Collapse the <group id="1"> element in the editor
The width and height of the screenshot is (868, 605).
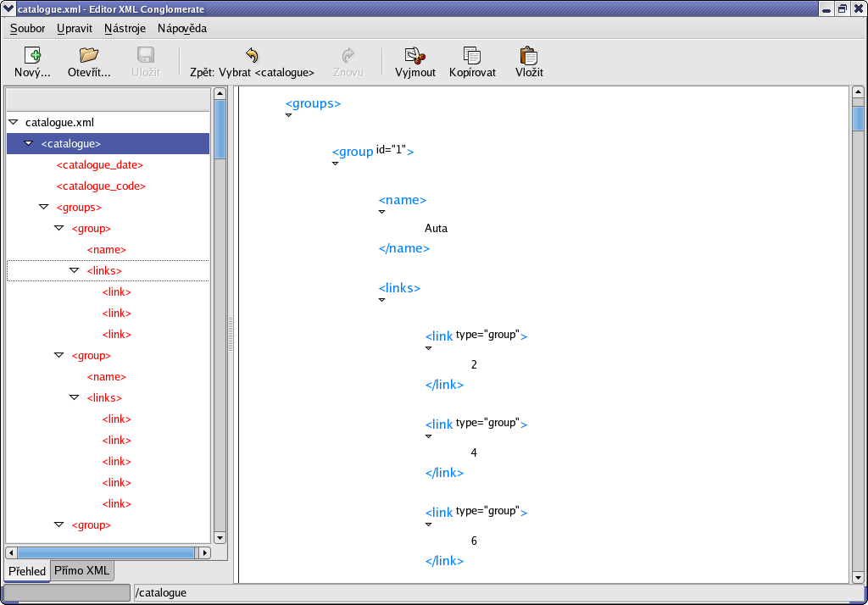pyautogui.click(x=336, y=164)
